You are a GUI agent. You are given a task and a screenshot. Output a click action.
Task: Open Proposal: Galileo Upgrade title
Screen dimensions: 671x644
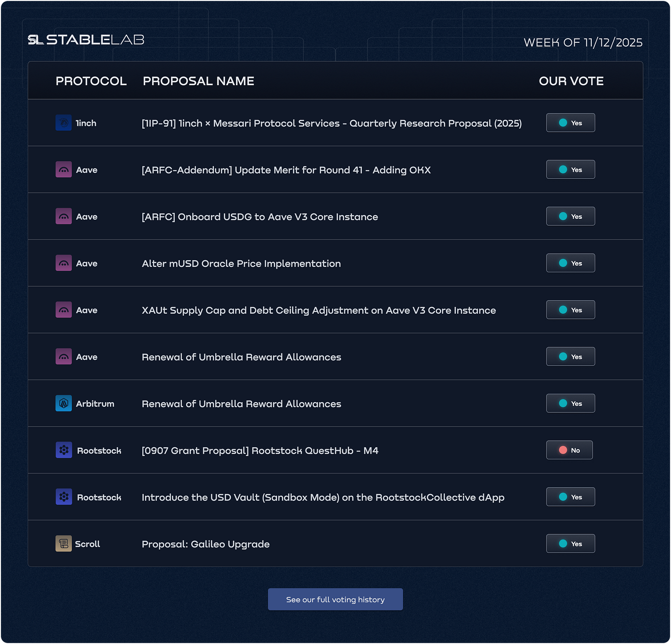click(206, 544)
